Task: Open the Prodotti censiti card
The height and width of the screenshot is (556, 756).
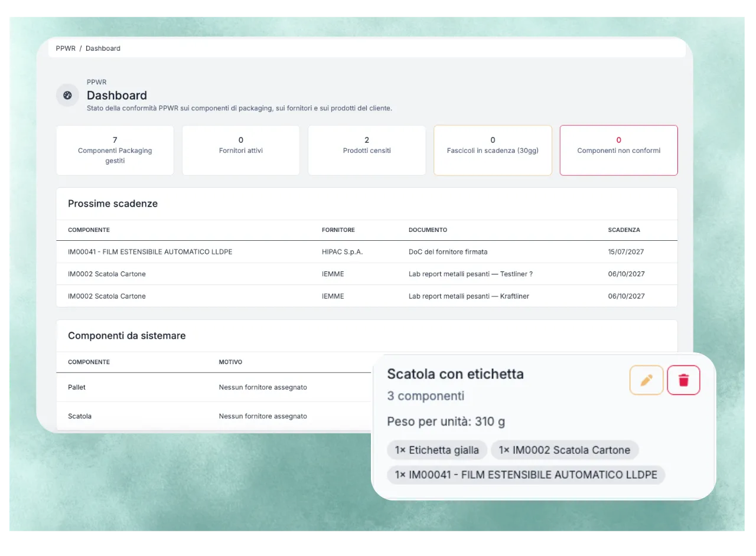Action: 367,150
